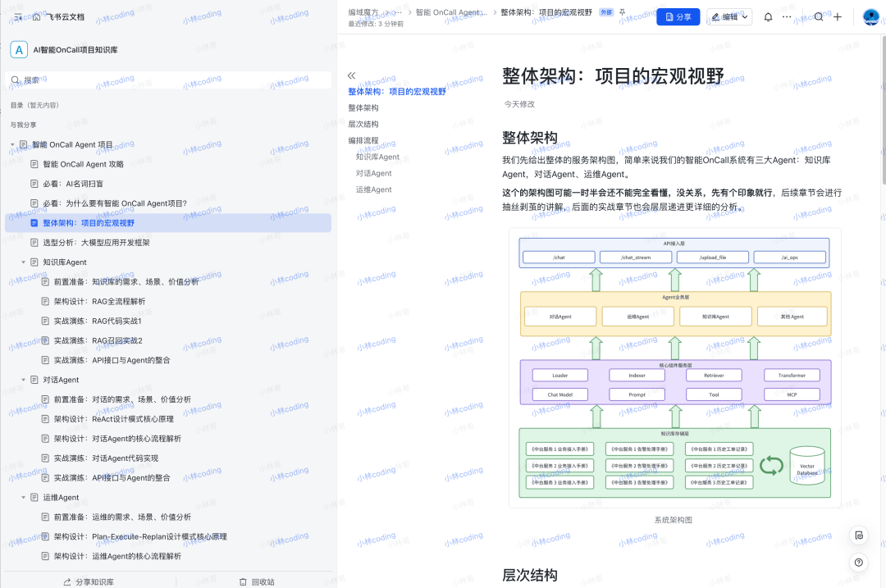
Task: Collapse the outline with double-chevron icon
Action: (352, 75)
